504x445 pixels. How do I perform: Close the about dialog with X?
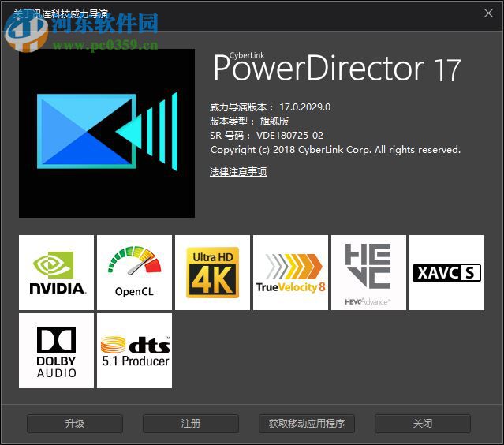pyautogui.click(x=488, y=13)
